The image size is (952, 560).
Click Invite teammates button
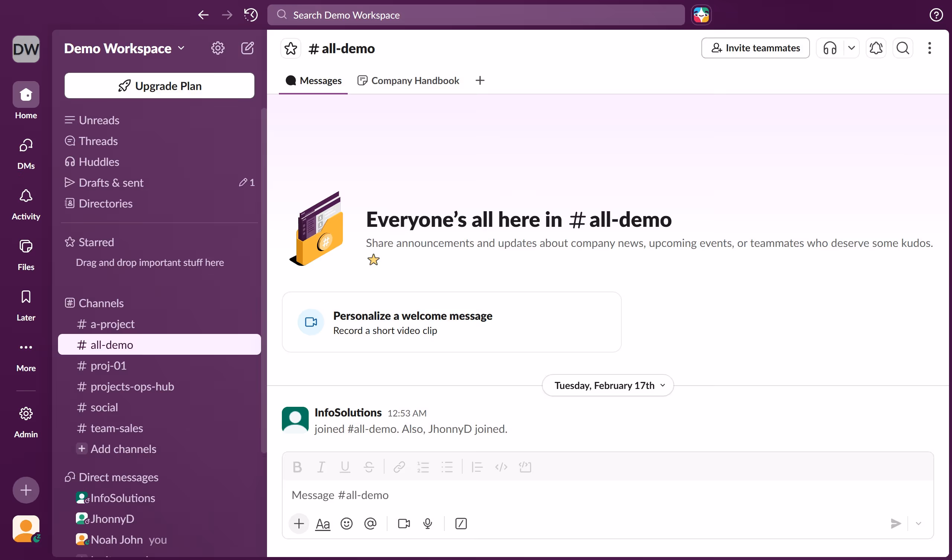tap(755, 48)
